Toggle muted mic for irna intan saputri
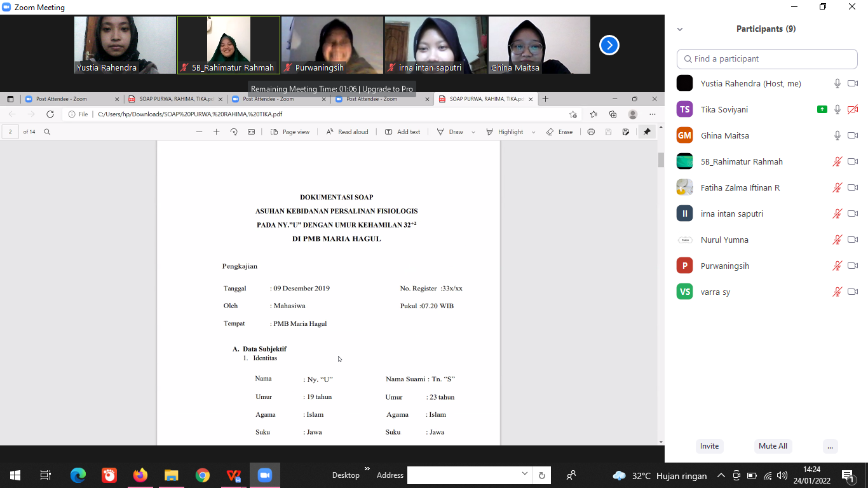This screenshot has width=868, height=488. pos(837,213)
